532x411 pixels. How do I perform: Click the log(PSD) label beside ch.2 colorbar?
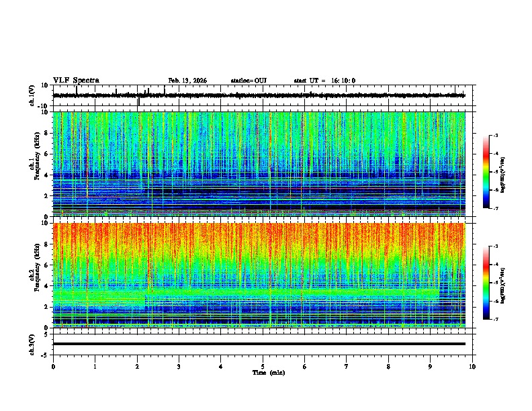pyautogui.click(x=502, y=285)
